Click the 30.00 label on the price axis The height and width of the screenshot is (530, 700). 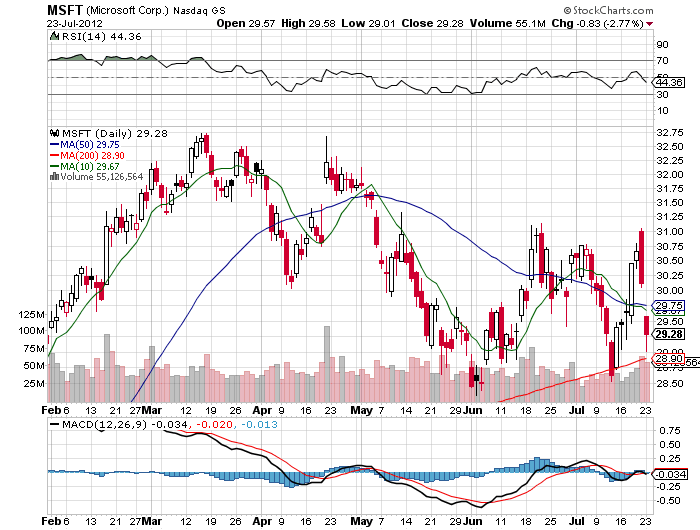click(670, 290)
